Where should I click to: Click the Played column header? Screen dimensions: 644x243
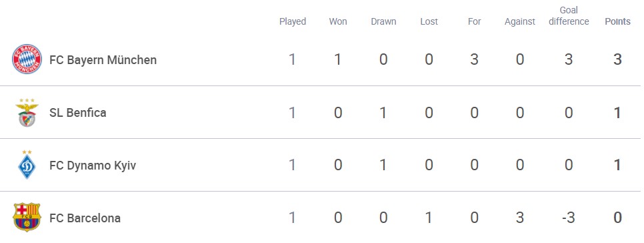pos(293,22)
